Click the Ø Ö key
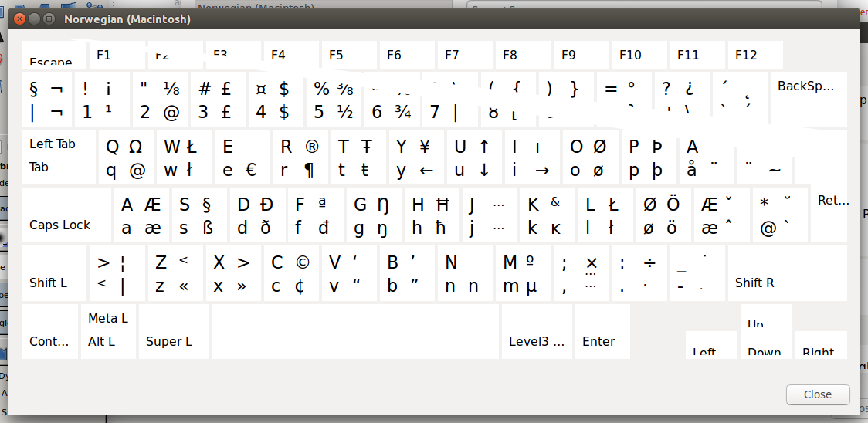Screen dimensions: 868x423 point(664,215)
